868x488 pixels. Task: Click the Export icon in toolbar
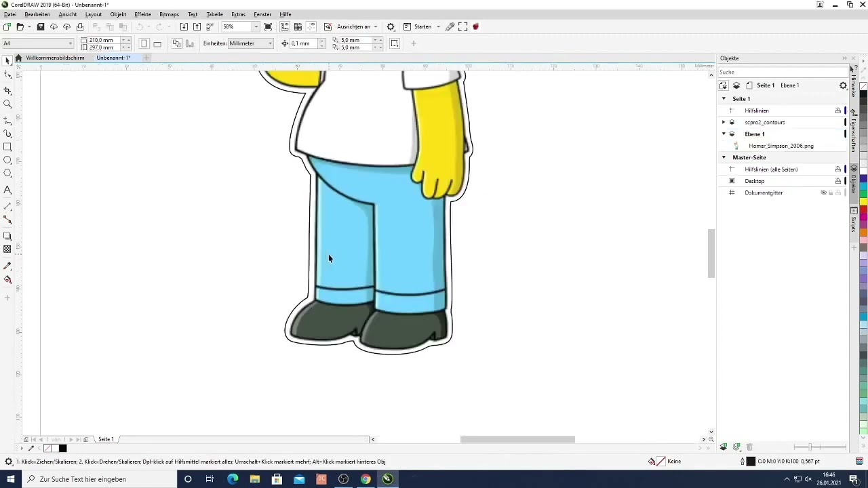coord(197,26)
